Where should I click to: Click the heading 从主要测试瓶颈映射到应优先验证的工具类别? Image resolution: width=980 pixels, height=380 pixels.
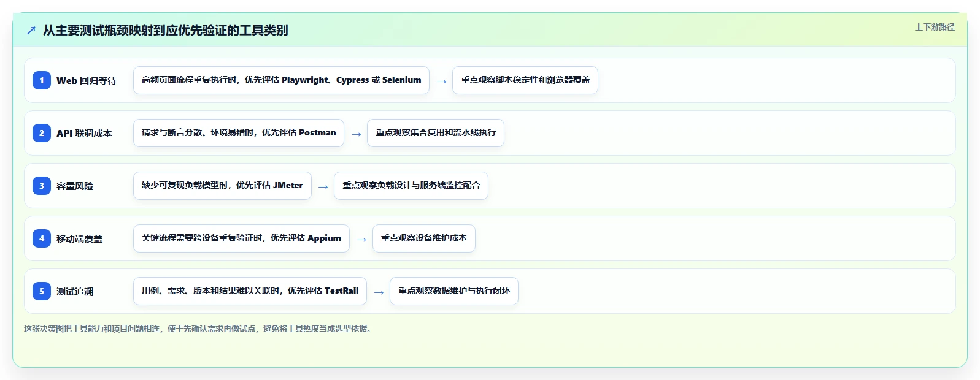click(x=165, y=30)
